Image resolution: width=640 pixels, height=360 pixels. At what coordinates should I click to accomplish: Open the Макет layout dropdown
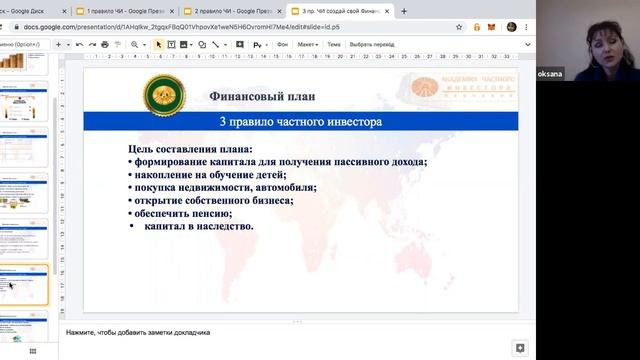(x=308, y=44)
